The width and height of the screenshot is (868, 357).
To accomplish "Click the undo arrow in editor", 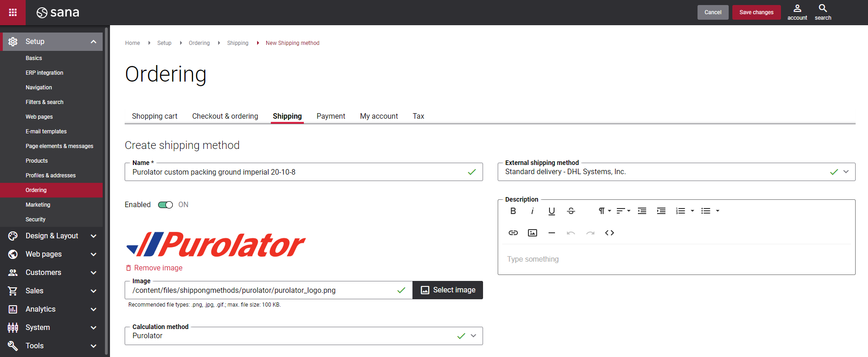I will tap(571, 233).
